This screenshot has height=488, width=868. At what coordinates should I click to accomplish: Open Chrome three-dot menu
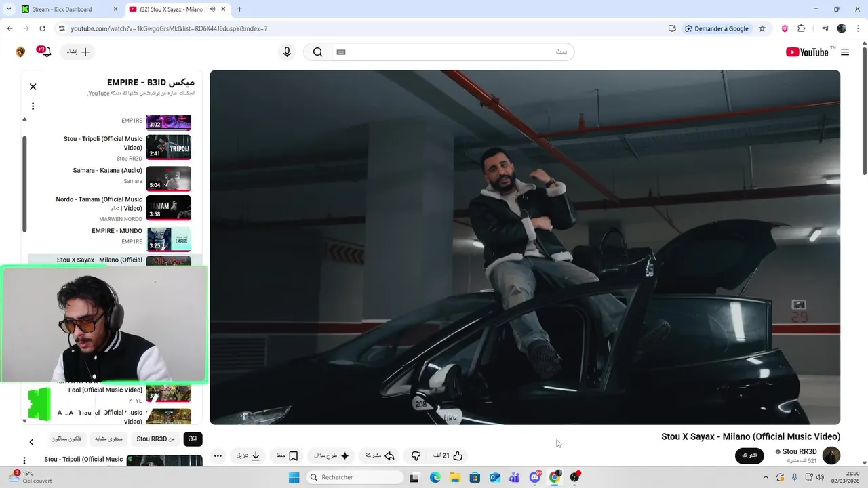tap(858, 28)
